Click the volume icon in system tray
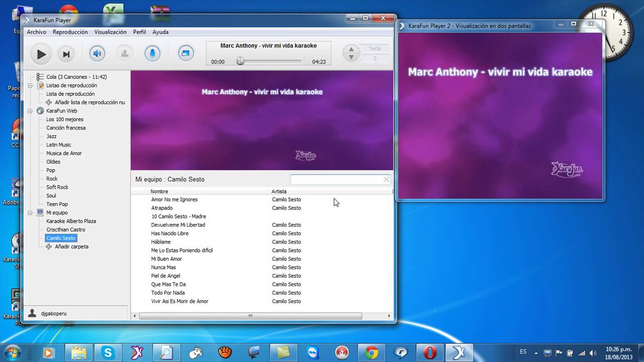The height and width of the screenshot is (362, 644). 594,352
